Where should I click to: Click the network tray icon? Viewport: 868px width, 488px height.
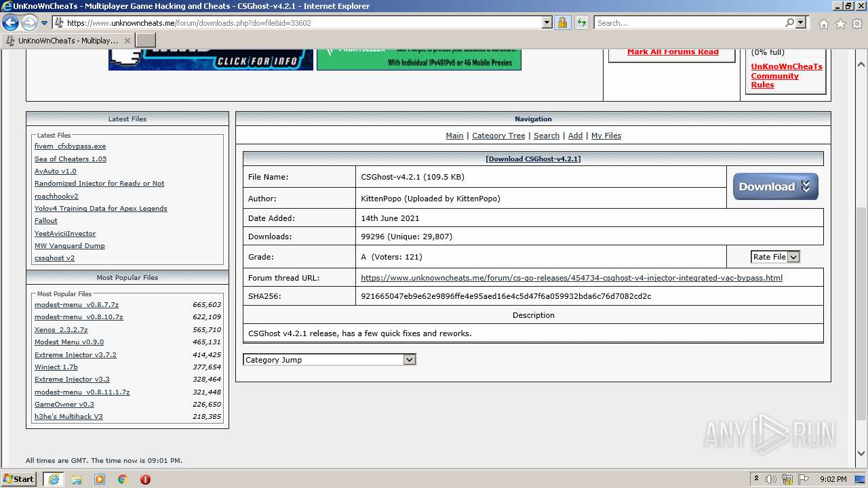point(787,479)
